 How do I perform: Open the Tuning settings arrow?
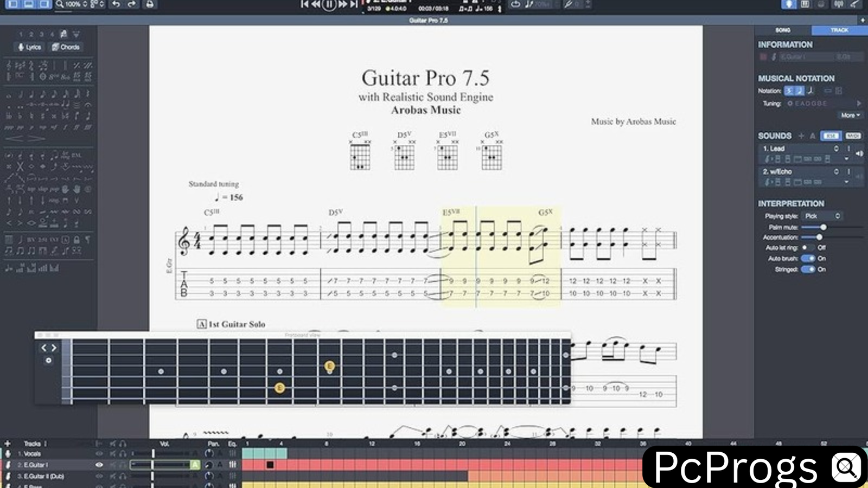pos(859,103)
